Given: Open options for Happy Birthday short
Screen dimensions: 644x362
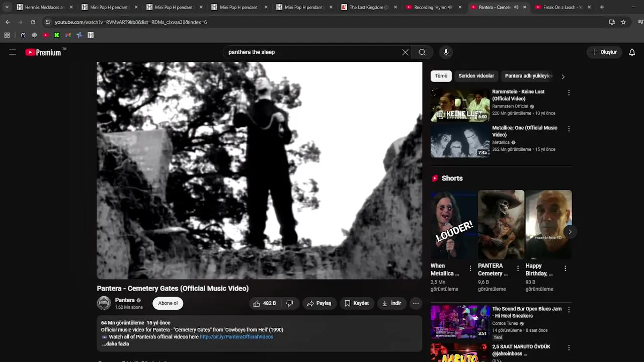Looking at the screenshot, I should (566, 268).
